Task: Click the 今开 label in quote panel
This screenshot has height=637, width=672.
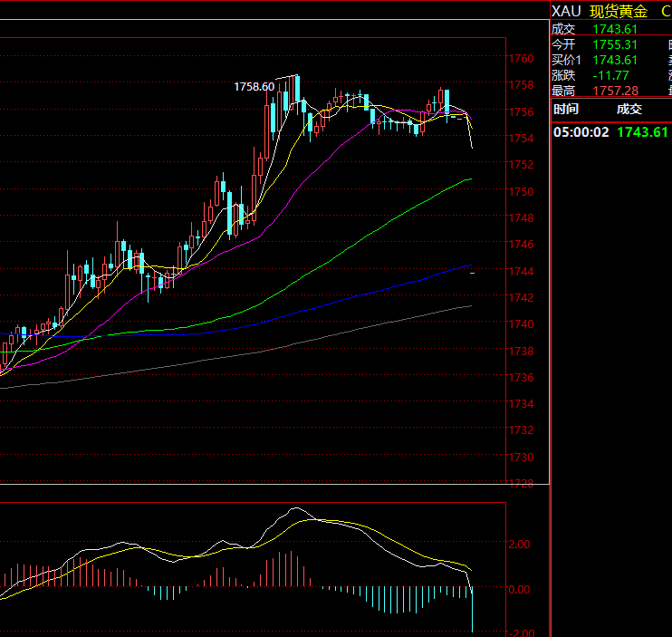Action: pyautogui.click(x=563, y=44)
